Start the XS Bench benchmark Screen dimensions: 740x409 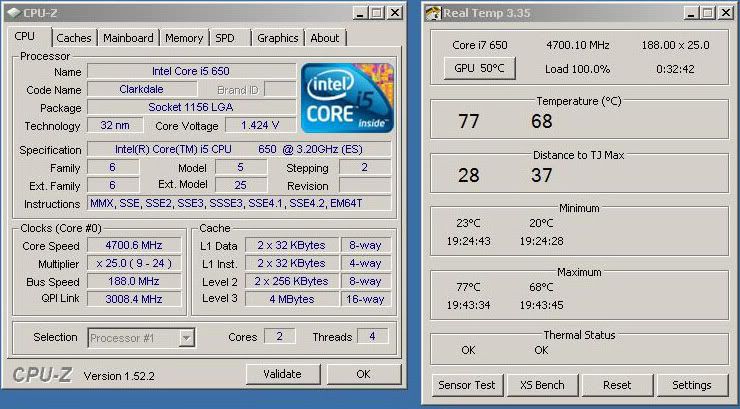(542, 385)
